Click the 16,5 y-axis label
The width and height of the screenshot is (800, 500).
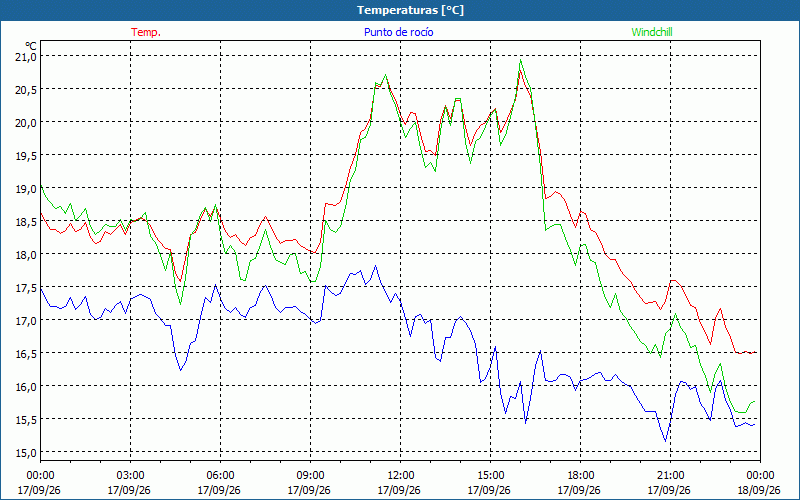click(x=25, y=354)
